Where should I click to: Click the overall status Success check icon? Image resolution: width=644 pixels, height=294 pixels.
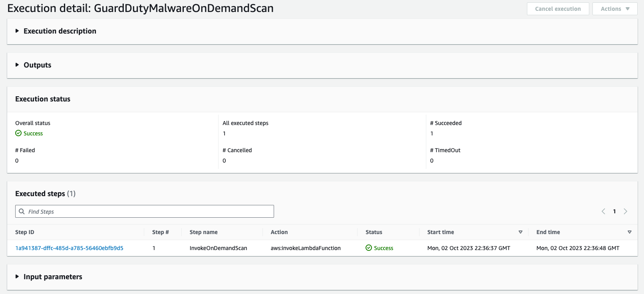pyautogui.click(x=18, y=133)
